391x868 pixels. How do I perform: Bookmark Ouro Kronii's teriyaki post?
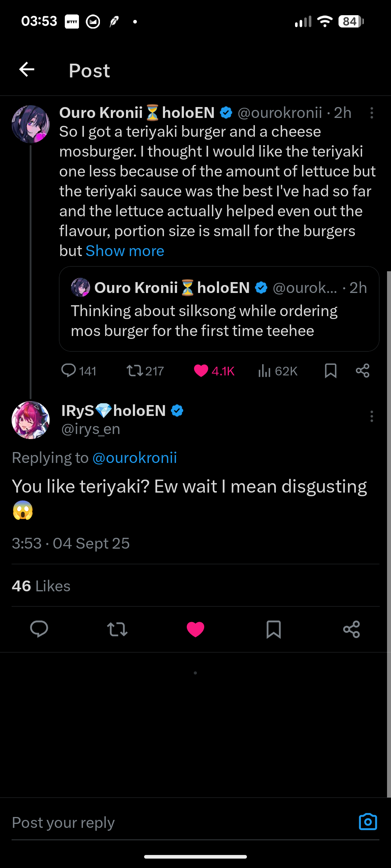point(331,371)
